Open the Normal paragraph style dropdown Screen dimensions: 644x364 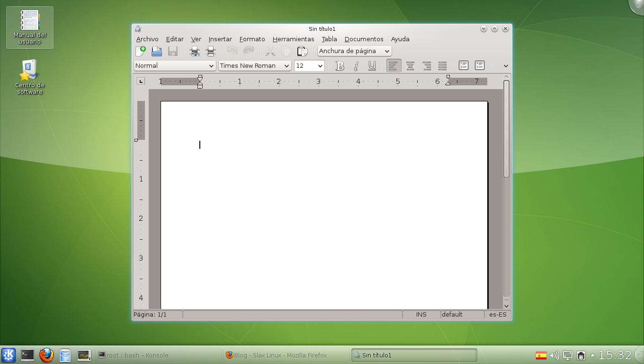click(x=175, y=66)
